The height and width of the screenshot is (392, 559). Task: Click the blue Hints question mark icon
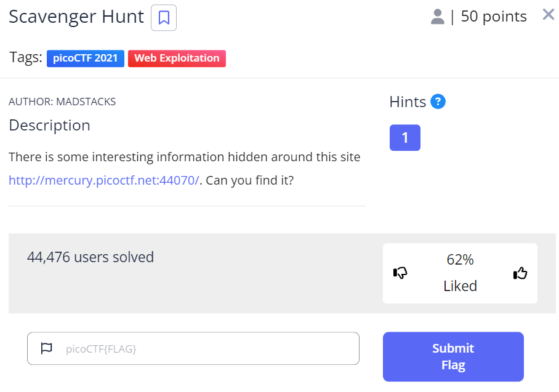(438, 102)
